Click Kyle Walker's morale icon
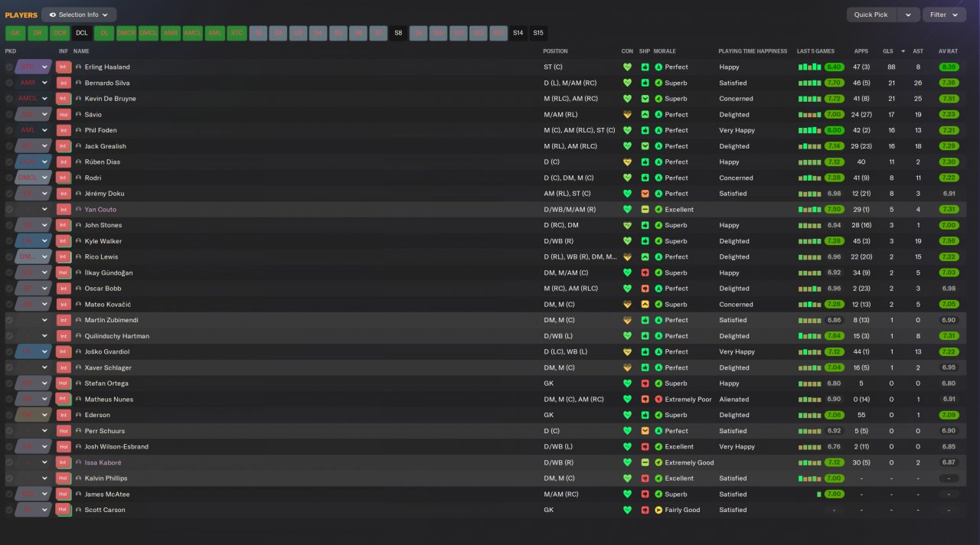This screenshot has width=980, height=545. (658, 241)
